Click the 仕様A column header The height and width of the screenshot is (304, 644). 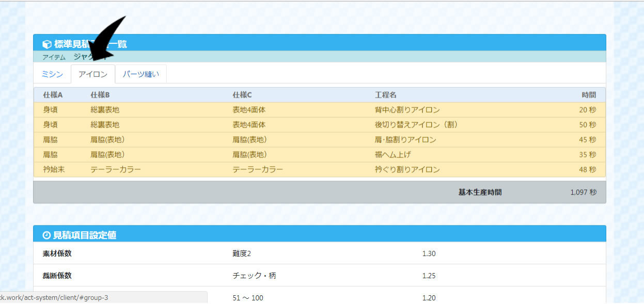click(53, 95)
